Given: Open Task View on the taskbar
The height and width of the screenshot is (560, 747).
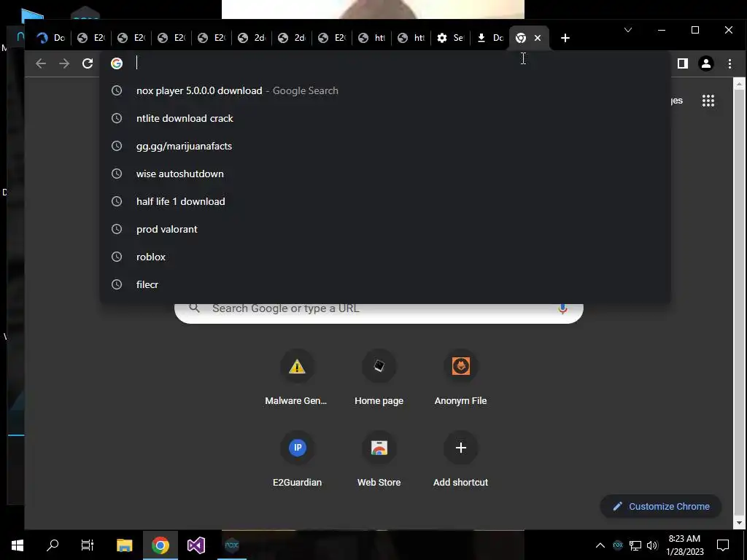Looking at the screenshot, I should point(88,545).
